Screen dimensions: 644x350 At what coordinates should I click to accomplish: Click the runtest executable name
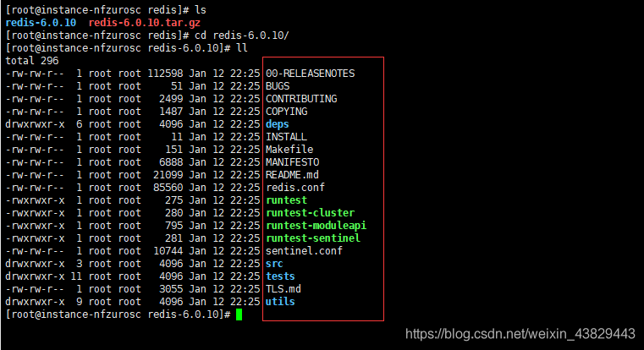tap(286, 200)
